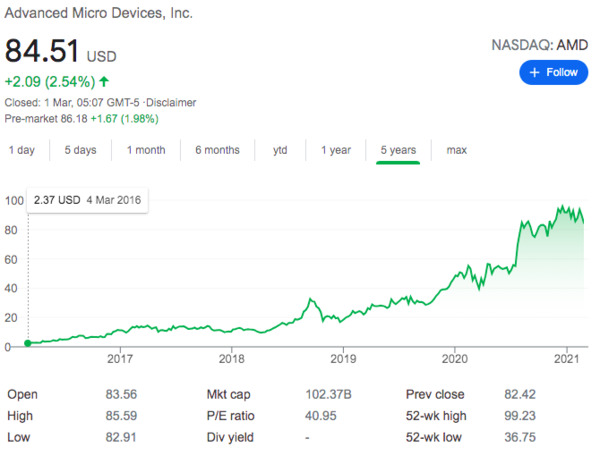Viewport: 600px width, 455px height.
Task: Click the 2019 axis label
Action: pyautogui.click(x=343, y=359)
